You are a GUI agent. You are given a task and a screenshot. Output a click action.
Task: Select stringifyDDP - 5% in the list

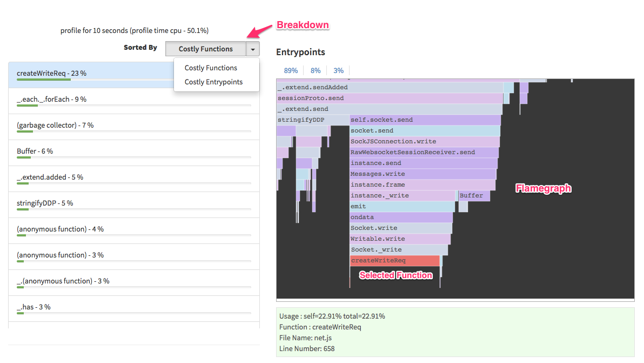[x=44, y=203]
